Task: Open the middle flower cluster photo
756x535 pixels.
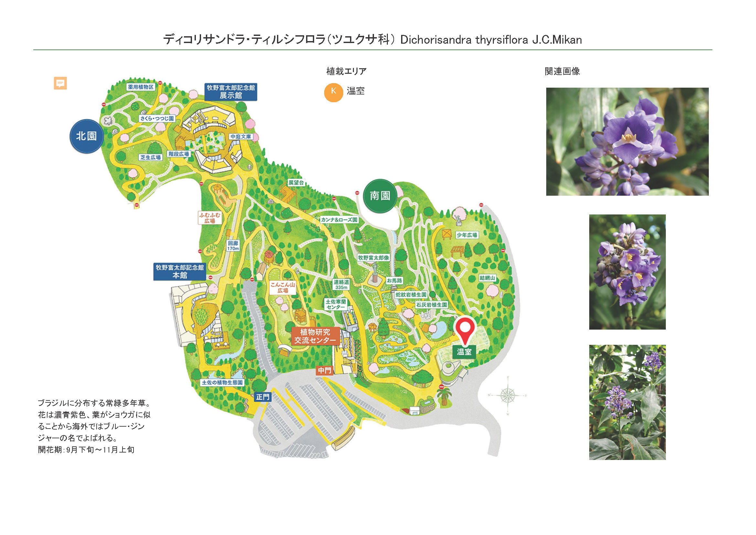Action: point(627,272)
